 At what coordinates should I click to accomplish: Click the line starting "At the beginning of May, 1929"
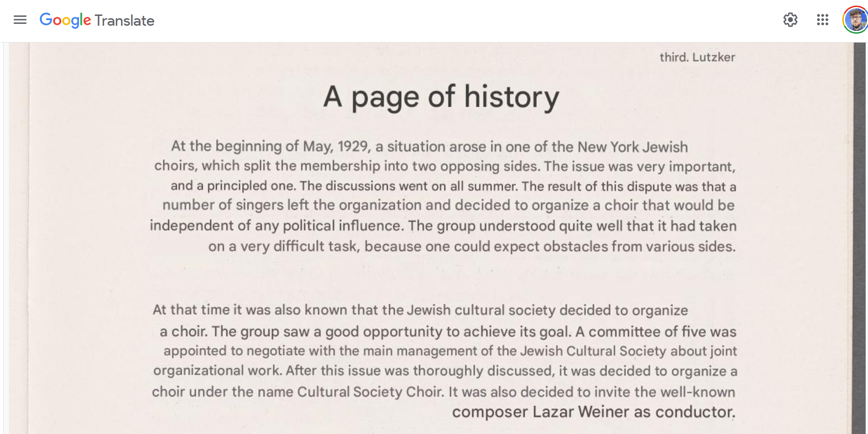click(429, 146)
